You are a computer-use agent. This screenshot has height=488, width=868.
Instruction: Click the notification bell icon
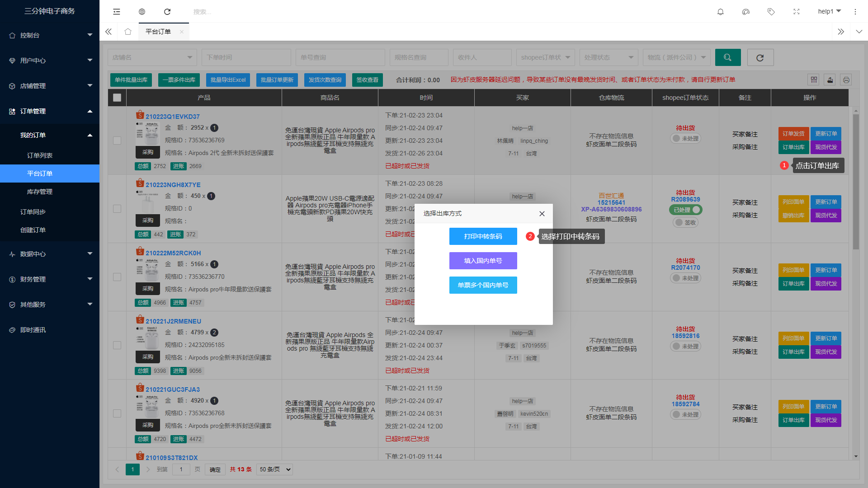[721, 12]
